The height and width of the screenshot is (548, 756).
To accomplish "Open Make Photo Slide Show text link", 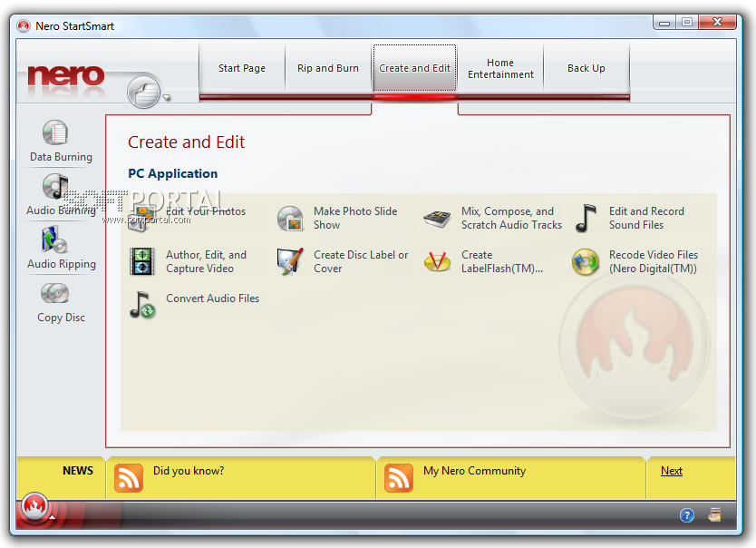I will (355, 218).
